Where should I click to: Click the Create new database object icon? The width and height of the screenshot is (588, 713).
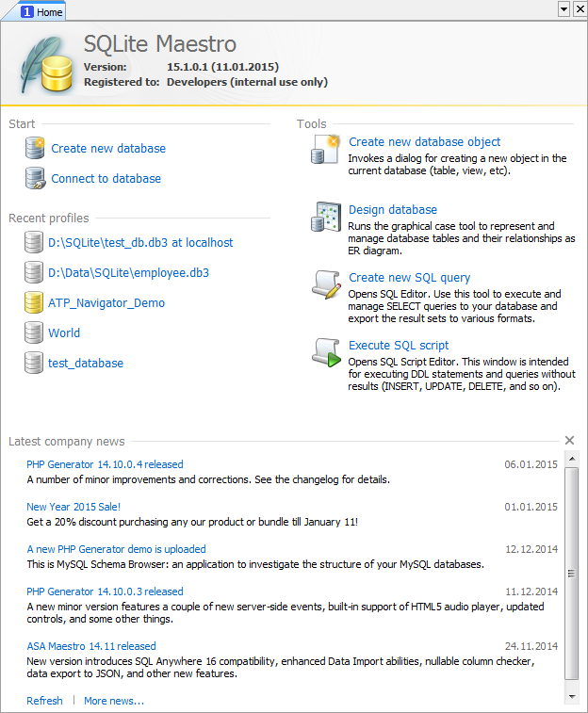[x=326, y=149]
